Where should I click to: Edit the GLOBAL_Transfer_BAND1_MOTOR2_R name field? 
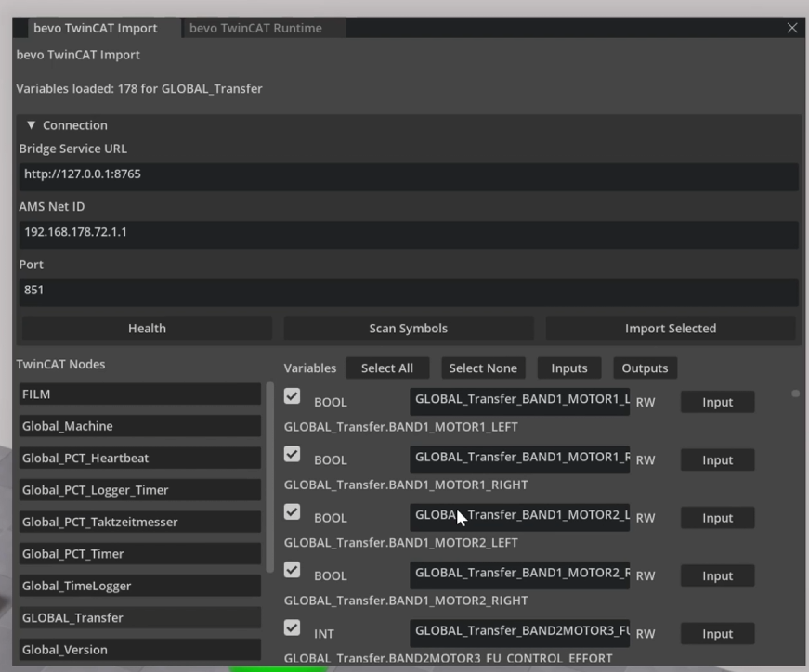(519, 575)
